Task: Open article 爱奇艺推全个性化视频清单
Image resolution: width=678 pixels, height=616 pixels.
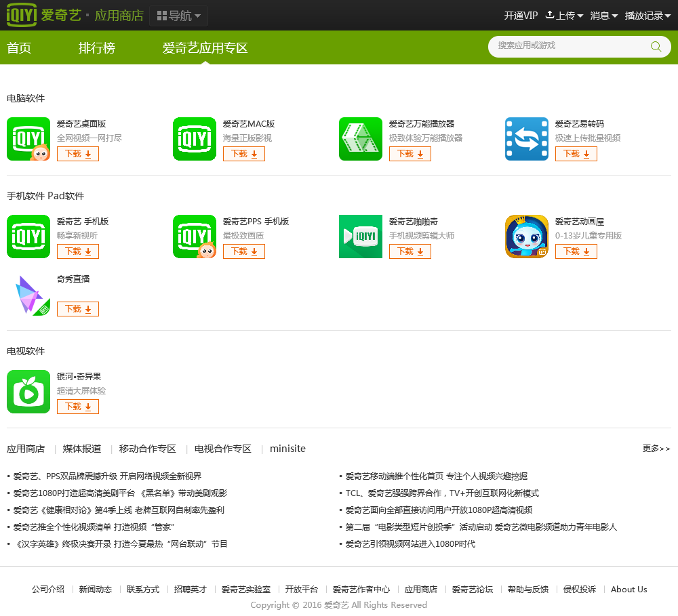Action: (x=94, y=527)
